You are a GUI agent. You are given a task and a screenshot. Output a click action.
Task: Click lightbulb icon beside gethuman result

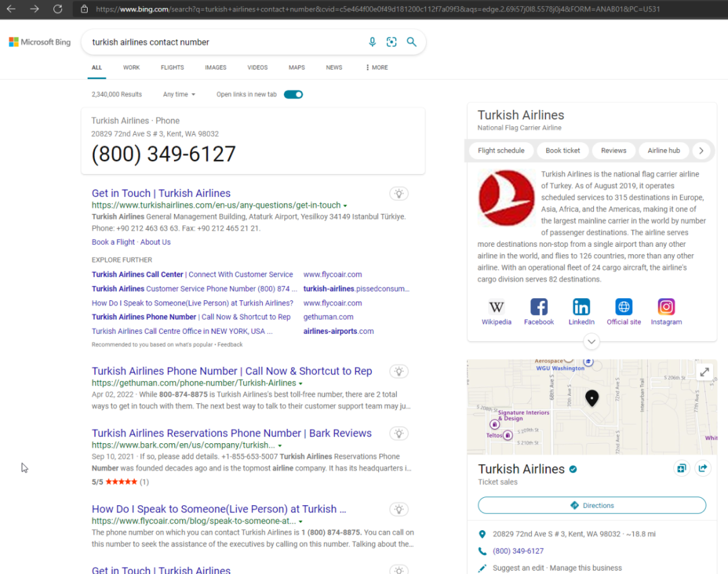point(399,372)
